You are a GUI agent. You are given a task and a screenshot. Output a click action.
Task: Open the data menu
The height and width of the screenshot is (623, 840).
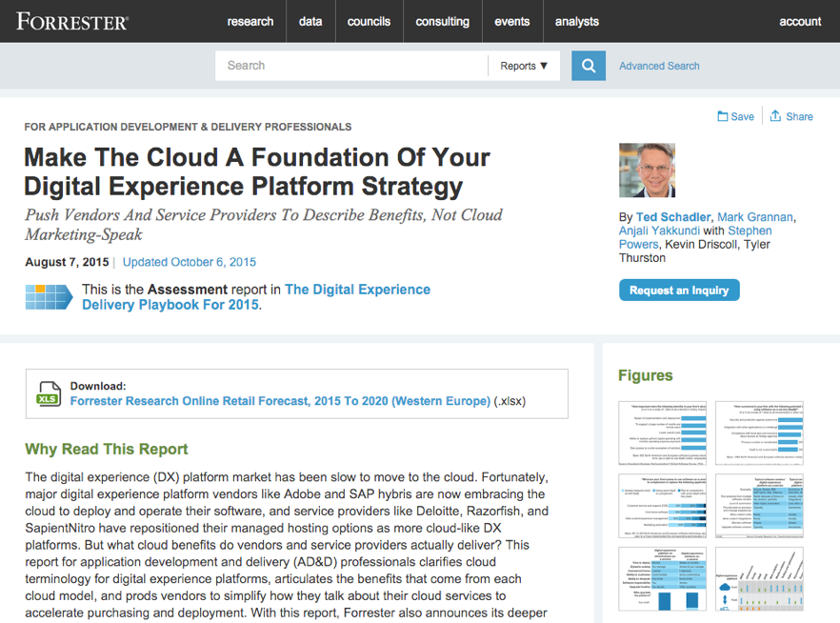click(x=310, y=21)
